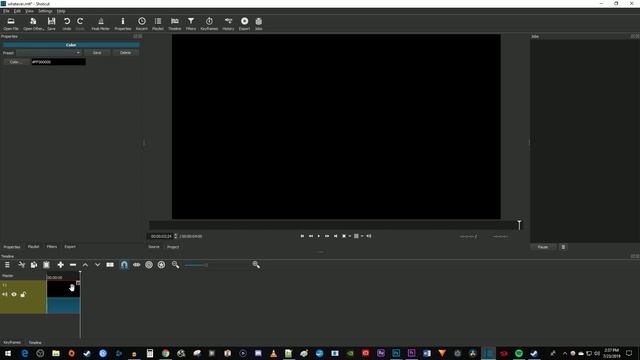640x360 pixels.
Task: Open the timeline hamburger menu
Action: click(7, 265)
